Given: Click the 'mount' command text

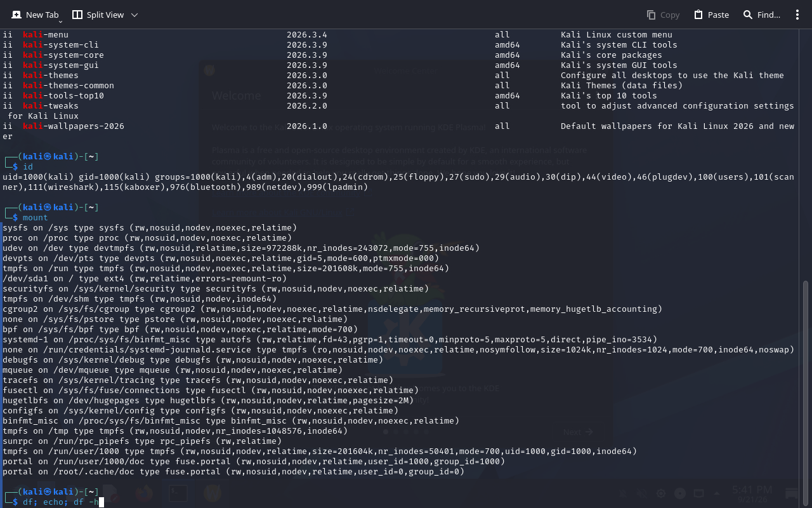Looking at the screenshot, I should coord(36,218).
